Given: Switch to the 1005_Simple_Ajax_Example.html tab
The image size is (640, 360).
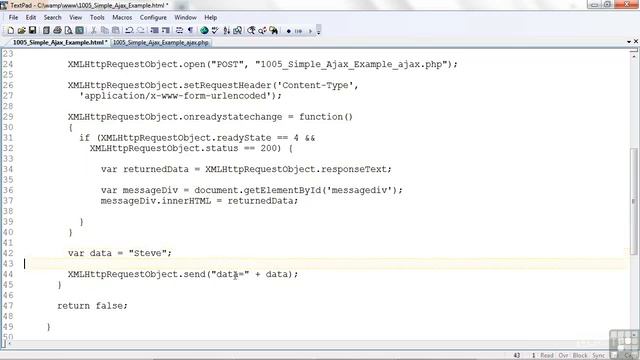Looking at the screenshot, I should pyautogui.click(x=60, y=42).
